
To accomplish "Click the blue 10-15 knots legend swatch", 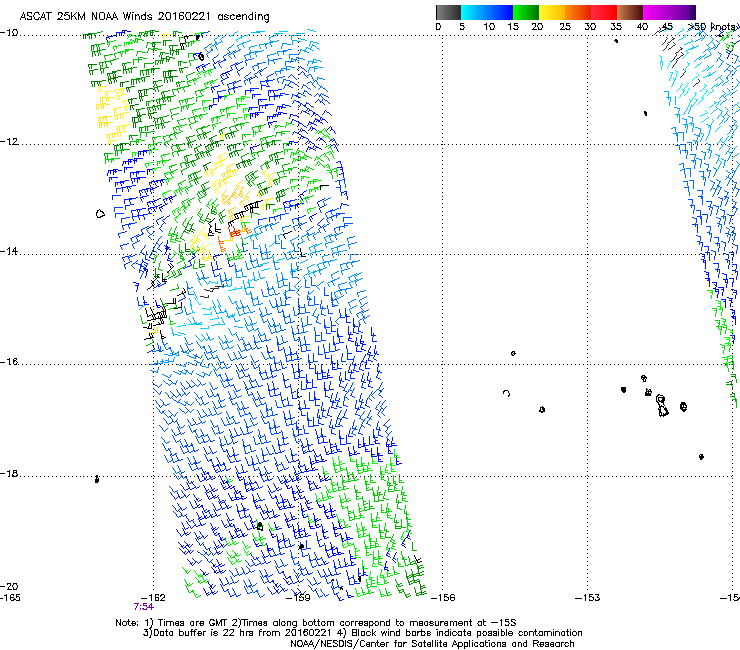I will [500, 12].
